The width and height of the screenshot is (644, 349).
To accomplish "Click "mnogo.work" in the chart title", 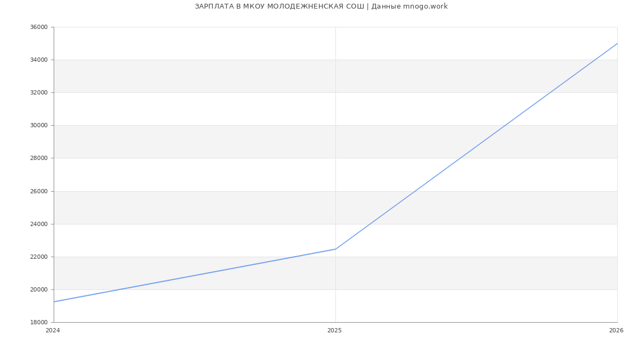I will 425,6.
